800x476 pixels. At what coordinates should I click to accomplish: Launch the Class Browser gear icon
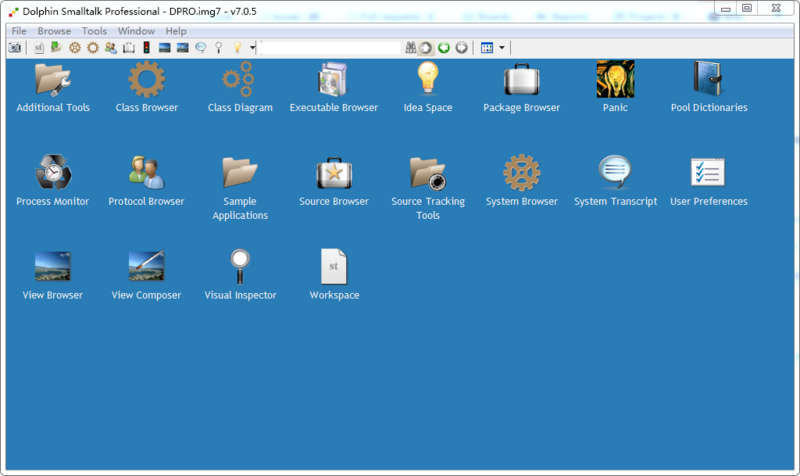[x=146, y=80]
